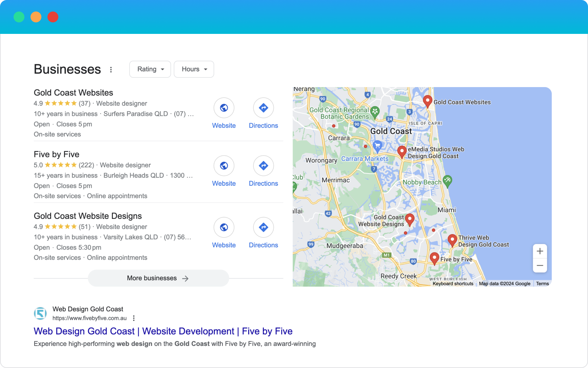Open the Five by Five business listing

(x=57, y=154)
